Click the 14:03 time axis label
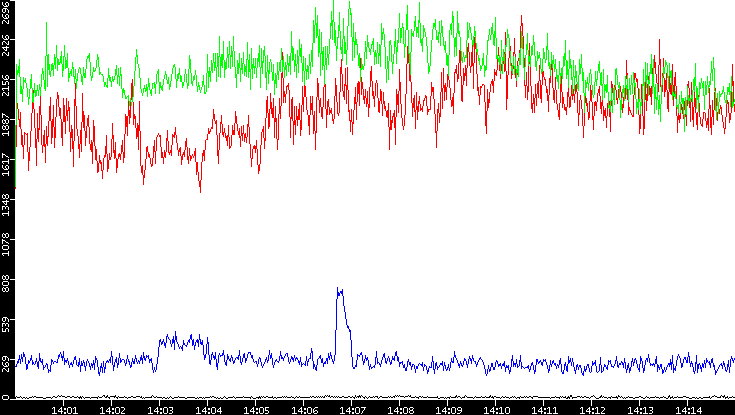 pyautogui.click(x=160, y=410)
